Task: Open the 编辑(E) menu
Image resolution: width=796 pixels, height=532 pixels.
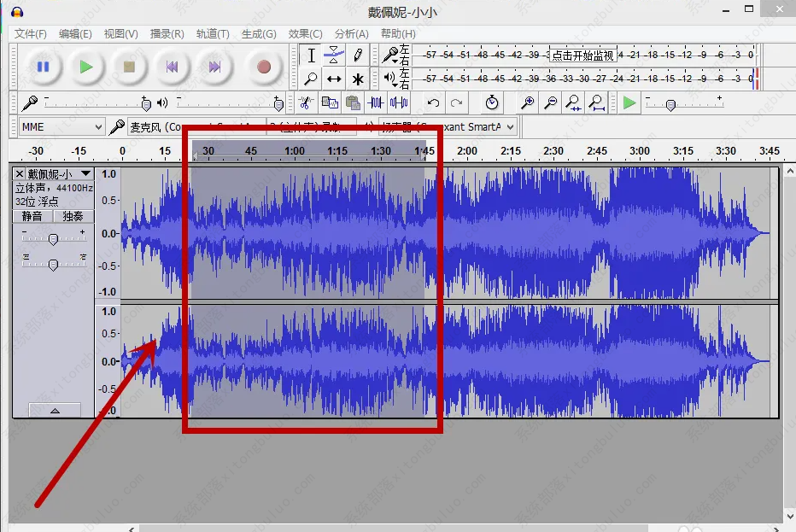Action: (75, 34)
